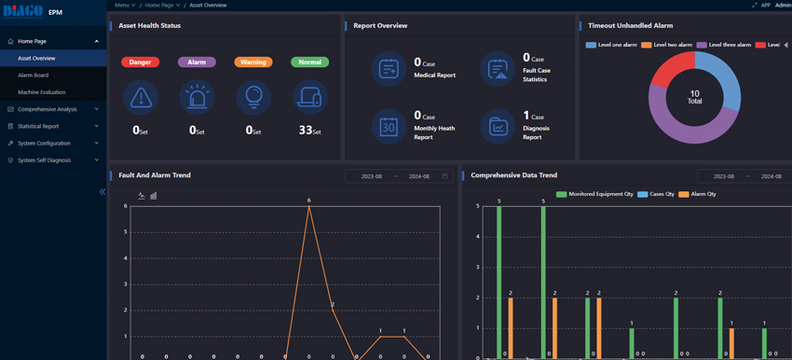Set Fault trend start date 2023-08
The height and width of the screenshot is (360, 792).
tap(371, 176)
